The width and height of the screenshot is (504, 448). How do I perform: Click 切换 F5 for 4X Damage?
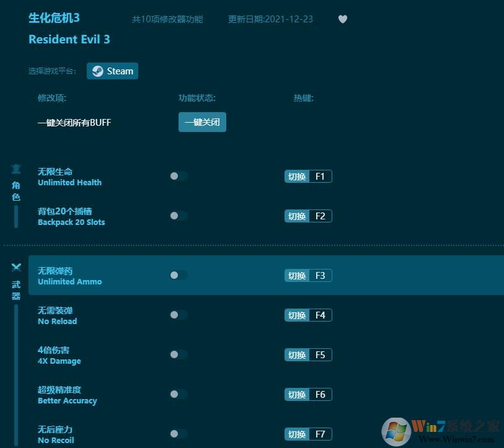[x=308, y=354]
